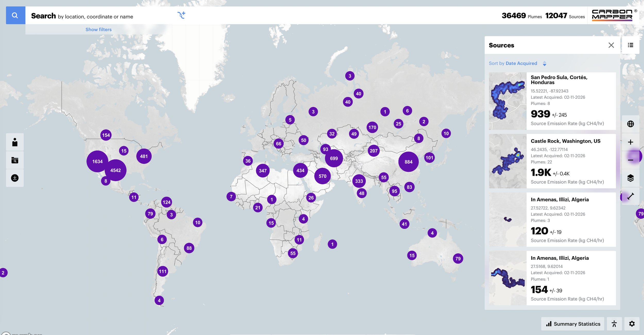Viewport: 644px width, 335px height.
Task: Zoom in with the plus button
Action: point(630,142)
